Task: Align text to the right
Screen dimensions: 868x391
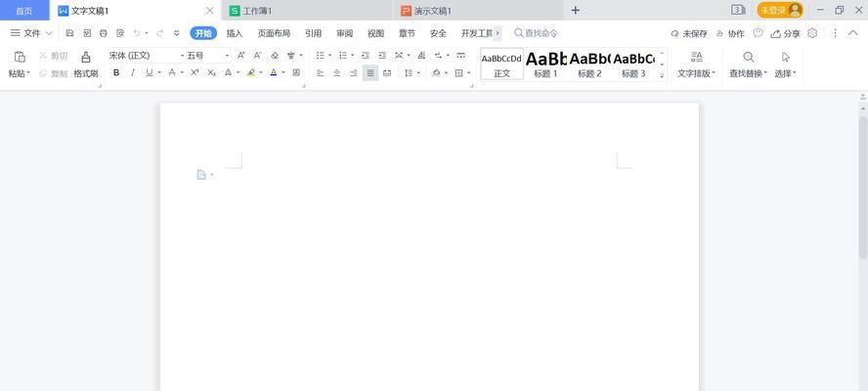Action: 353,72
